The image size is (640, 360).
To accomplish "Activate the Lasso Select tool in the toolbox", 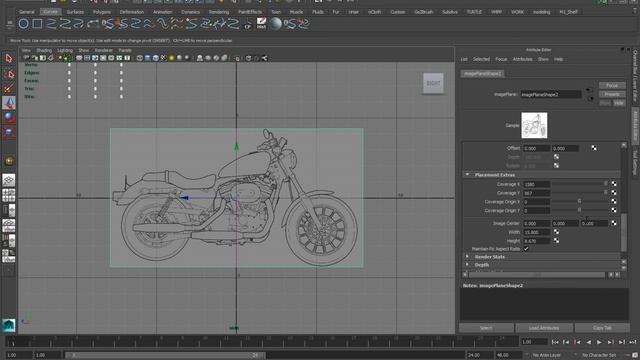I will pos(9,74).
